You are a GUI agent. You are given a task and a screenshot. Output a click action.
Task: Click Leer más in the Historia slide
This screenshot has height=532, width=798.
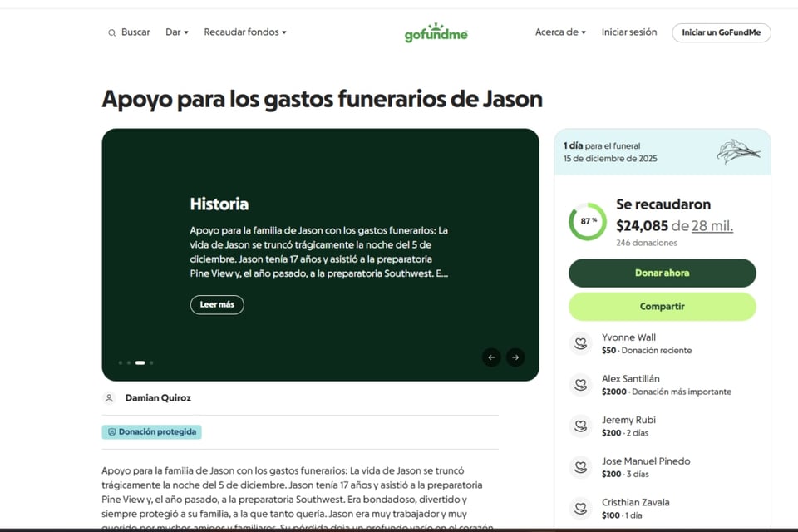click(x=217, y=304)
